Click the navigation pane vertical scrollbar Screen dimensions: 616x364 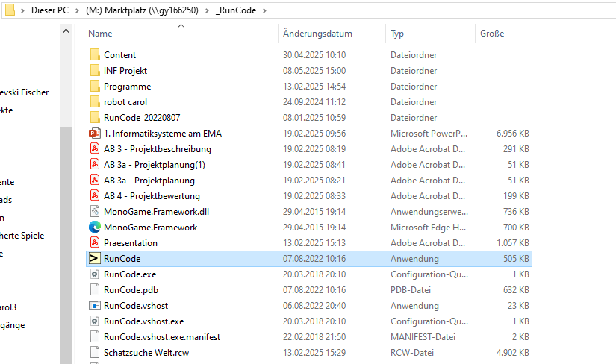[66, 224]
